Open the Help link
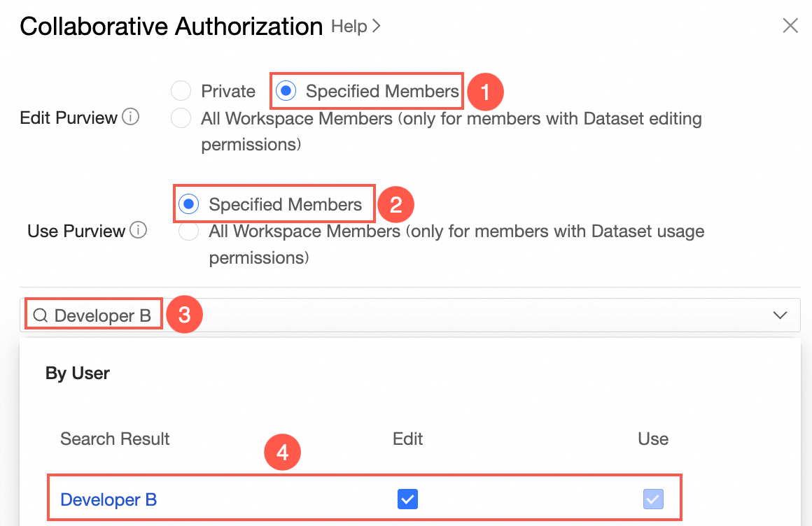 349,27
